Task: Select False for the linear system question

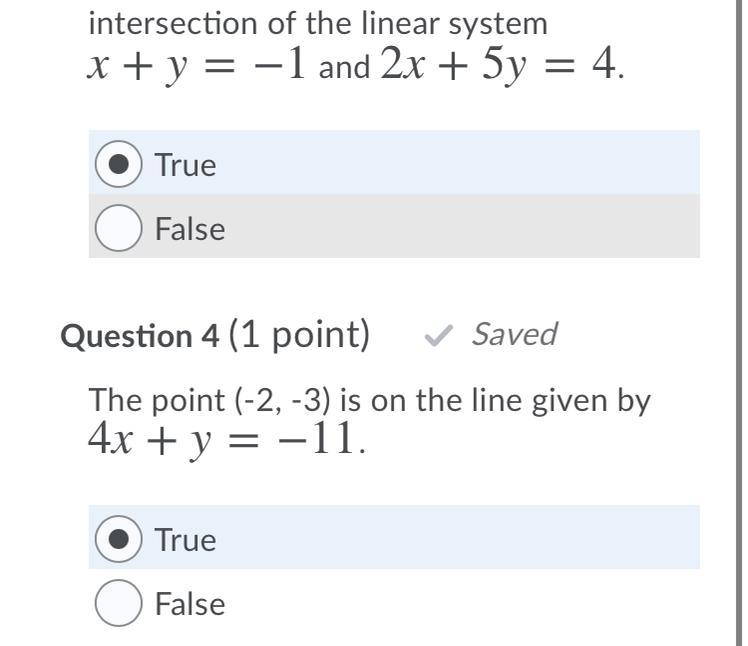Action: [x=118, y=229]
